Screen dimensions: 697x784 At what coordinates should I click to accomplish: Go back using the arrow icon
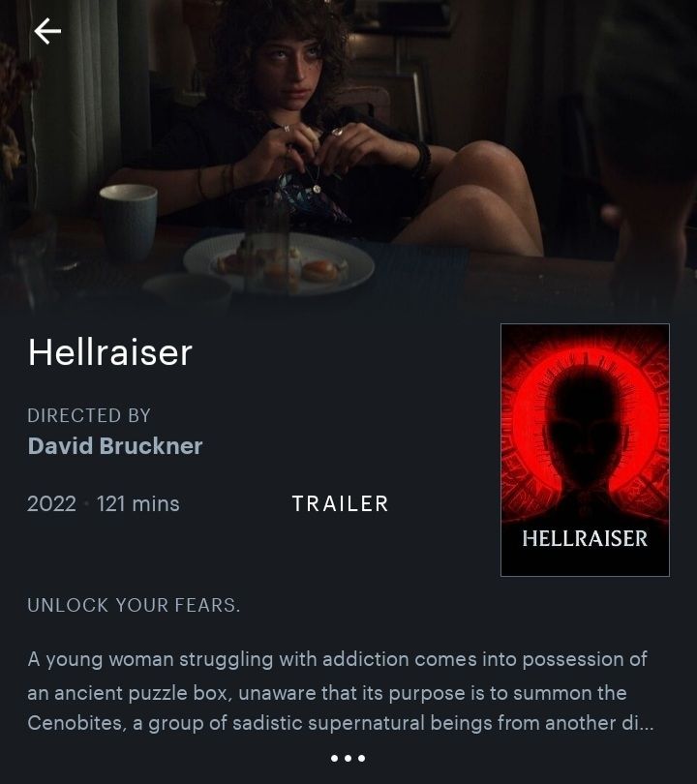47,31
